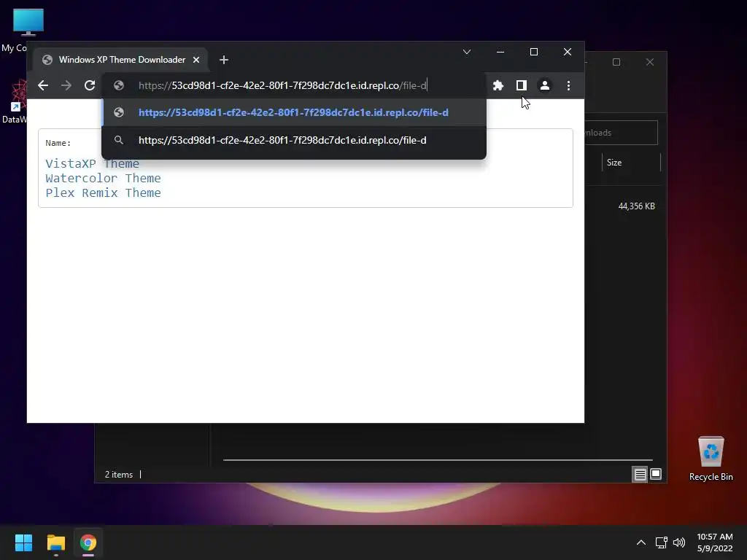Show hidden system tray icons
Screen dimensions: 747x560
[641, 542]
